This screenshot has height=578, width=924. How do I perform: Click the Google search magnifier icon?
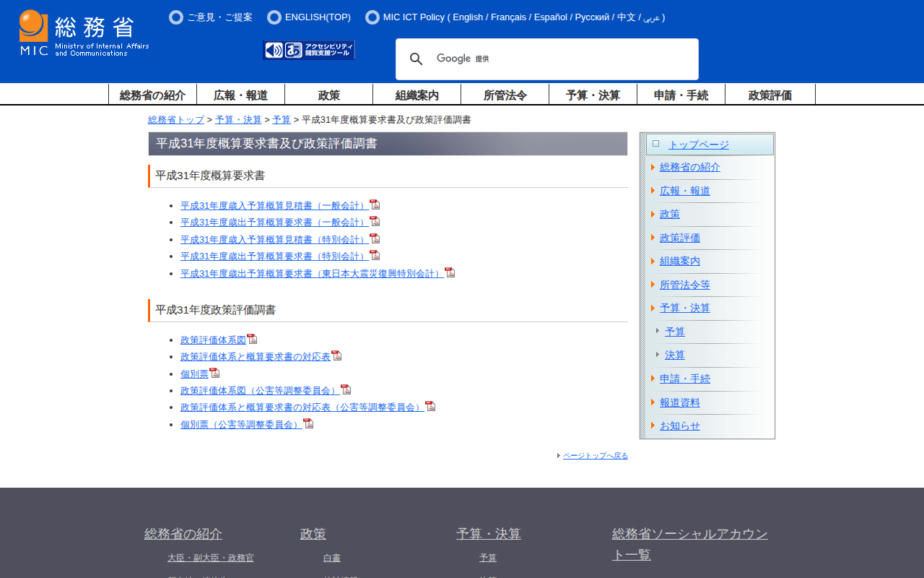click(416, 59)
